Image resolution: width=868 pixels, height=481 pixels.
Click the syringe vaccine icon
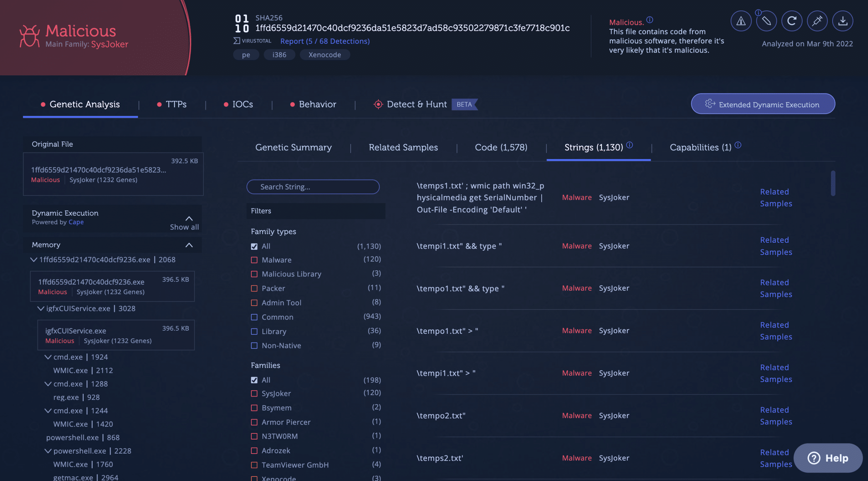click(817, 21)
